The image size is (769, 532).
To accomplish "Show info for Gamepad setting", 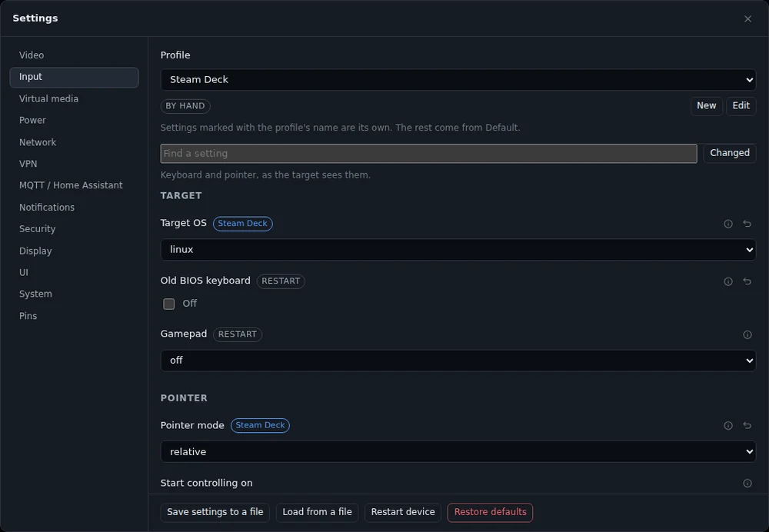I will click(747, 334).
